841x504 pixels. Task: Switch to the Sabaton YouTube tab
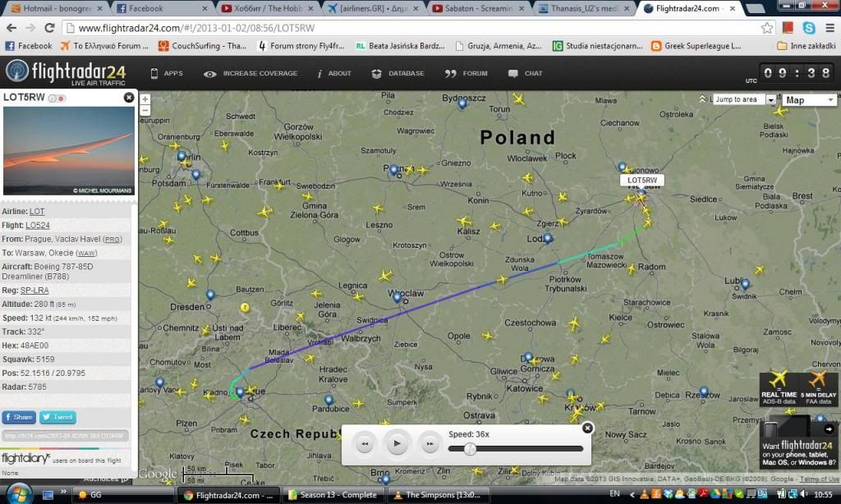(477, 8)
